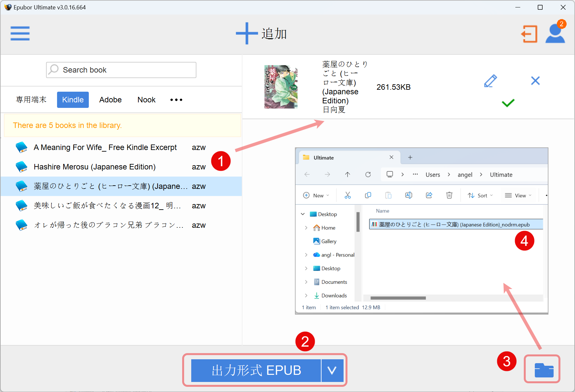The image size is (575, 392).
Task: Select the Kindle tab
Action: point(73,100)
